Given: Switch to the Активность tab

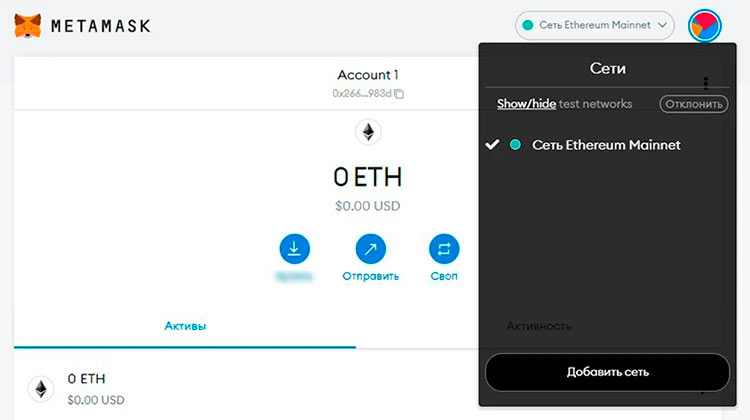Looking at the screenshot, I should (539, 326).
